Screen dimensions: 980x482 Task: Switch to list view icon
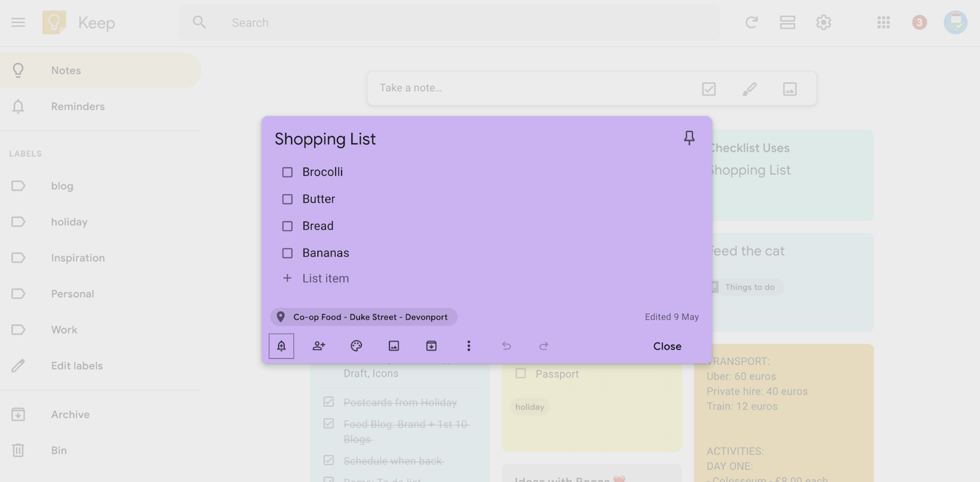click(x=787, y=22)
